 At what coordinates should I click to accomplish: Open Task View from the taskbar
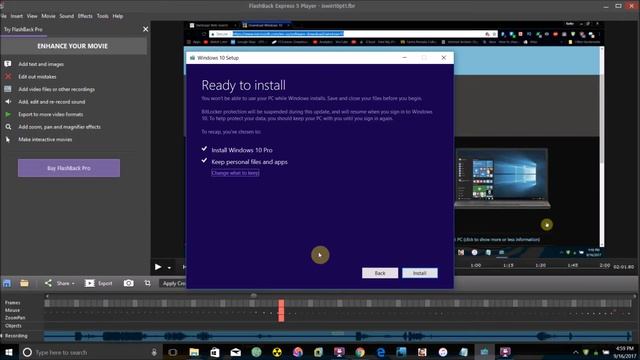(173, 352)
